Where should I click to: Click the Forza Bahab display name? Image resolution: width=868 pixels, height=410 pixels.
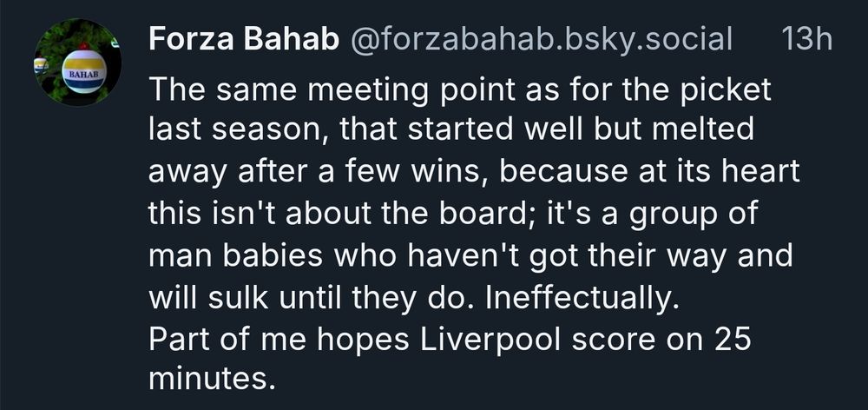coord(242,38)
